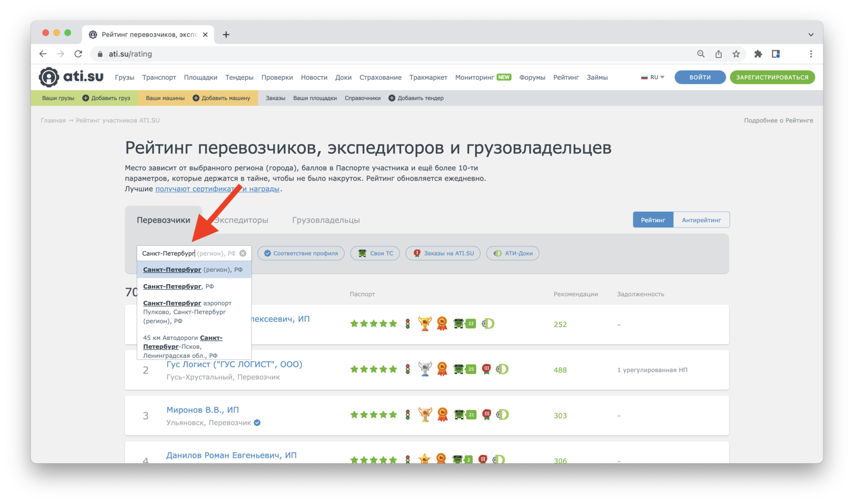Click Добавить груз

point(106,98)
